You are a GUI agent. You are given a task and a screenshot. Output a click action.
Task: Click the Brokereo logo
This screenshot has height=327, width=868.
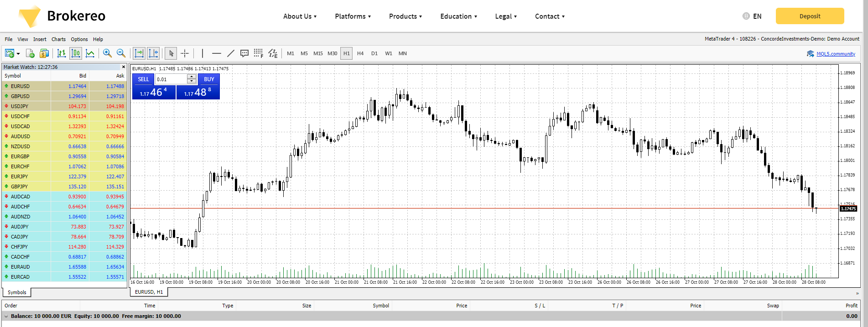(62, 16)
